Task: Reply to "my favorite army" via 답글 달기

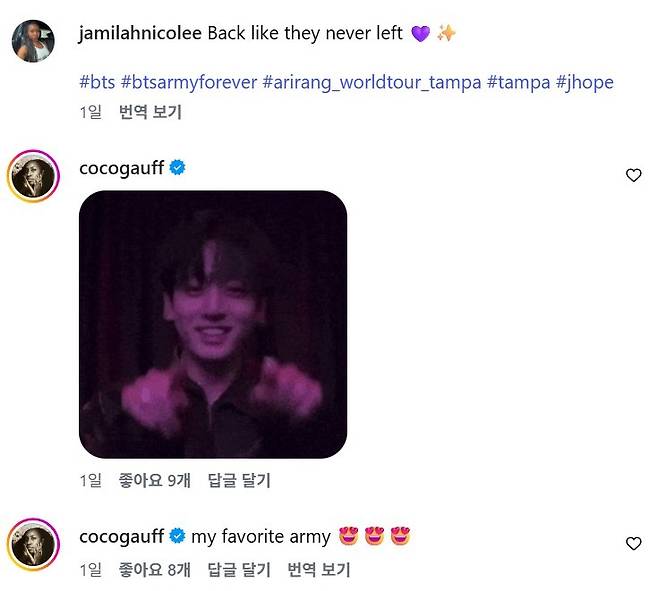Action: (x=239, y=570)
